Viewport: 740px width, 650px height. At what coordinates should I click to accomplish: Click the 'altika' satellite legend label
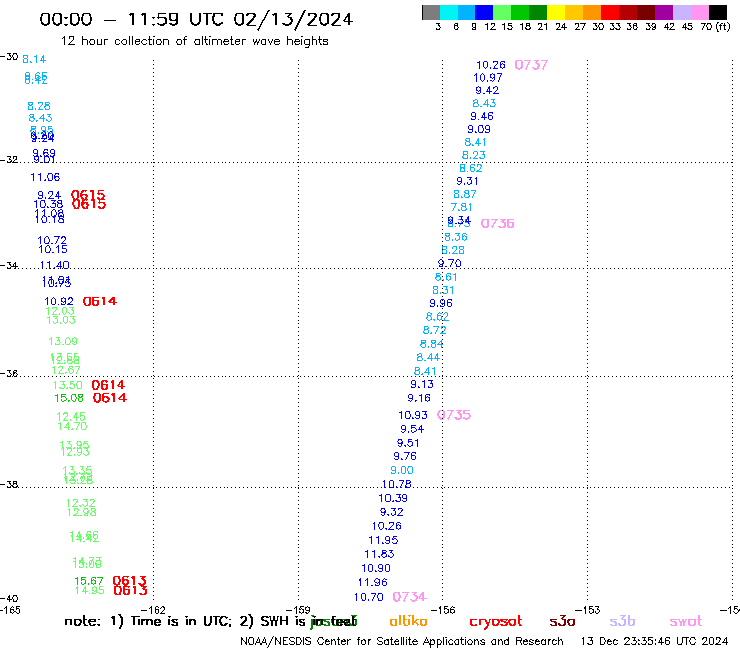click(x=408, y=621)
